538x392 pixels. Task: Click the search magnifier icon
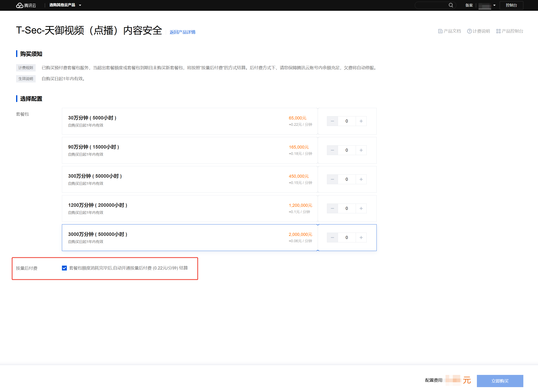click(451, 5)
